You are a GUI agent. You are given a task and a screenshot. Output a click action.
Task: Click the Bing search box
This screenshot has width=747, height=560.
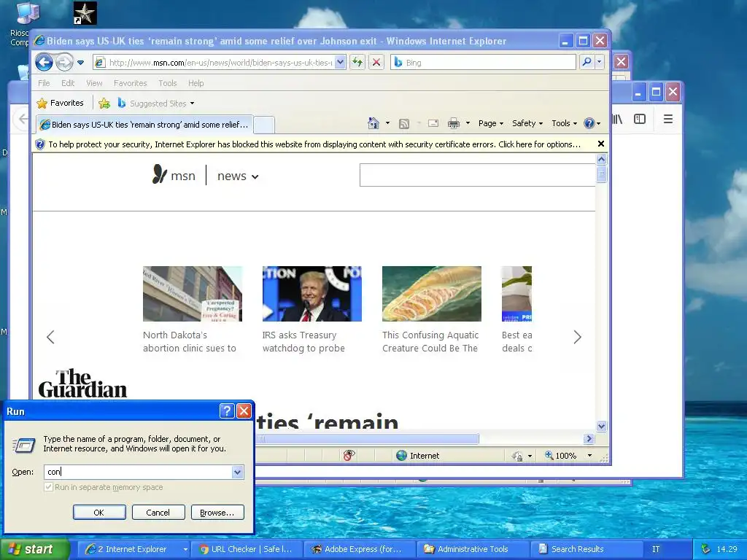(483, 63)
